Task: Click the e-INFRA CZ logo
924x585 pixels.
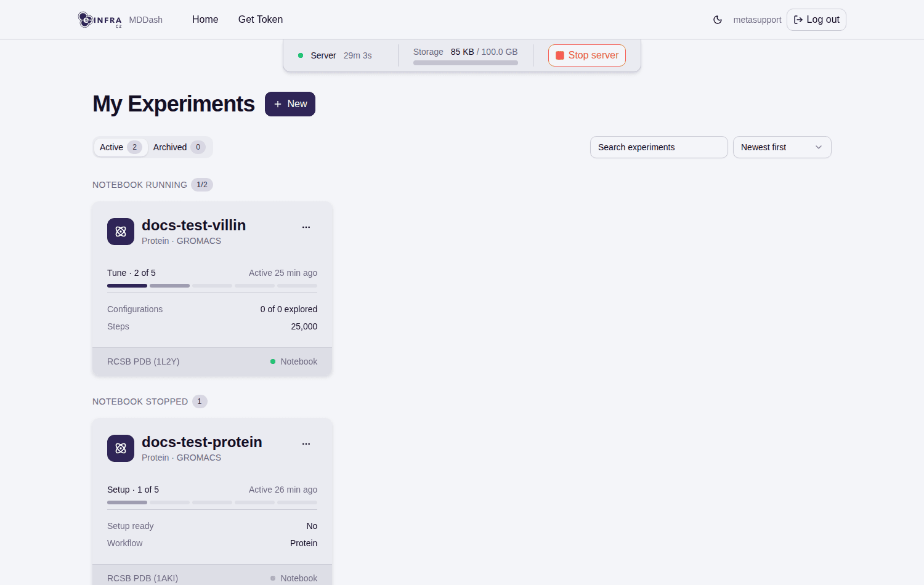Action: pos(100,20)
